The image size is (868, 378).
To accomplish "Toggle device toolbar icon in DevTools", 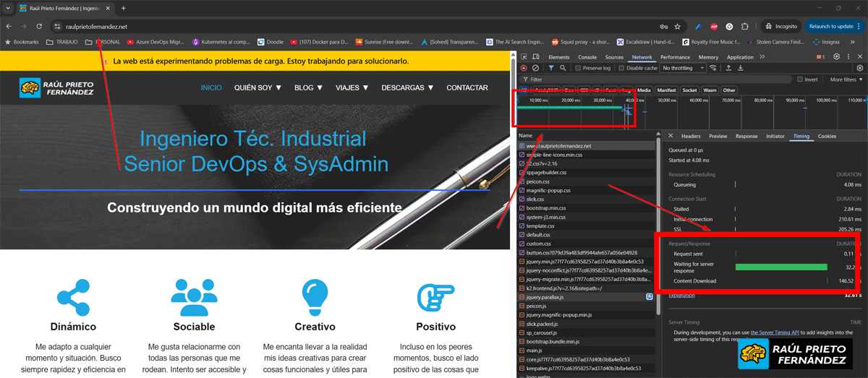I will [535, 57].
